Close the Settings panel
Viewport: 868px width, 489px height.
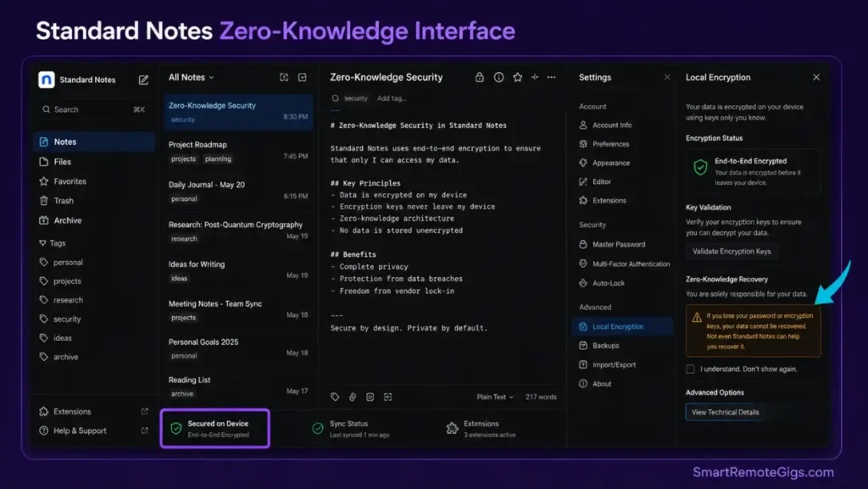(667, 77)
